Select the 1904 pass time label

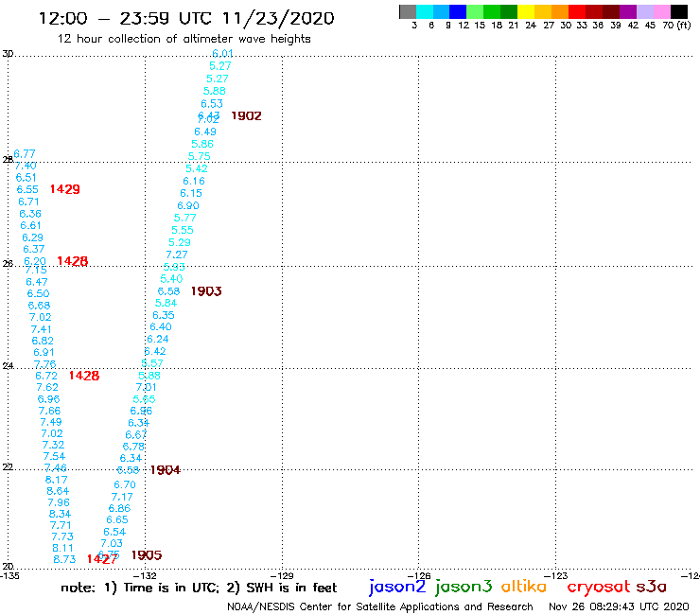(x=166, y=470)
